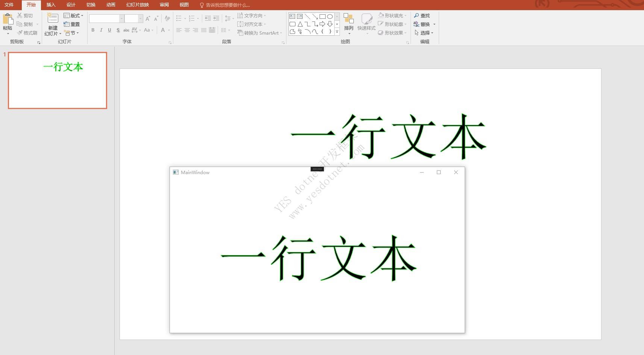The width and height of the screenshot is (644, 355).
Task: Decrease font size with small A icon
Action: [x=156, y=18]
